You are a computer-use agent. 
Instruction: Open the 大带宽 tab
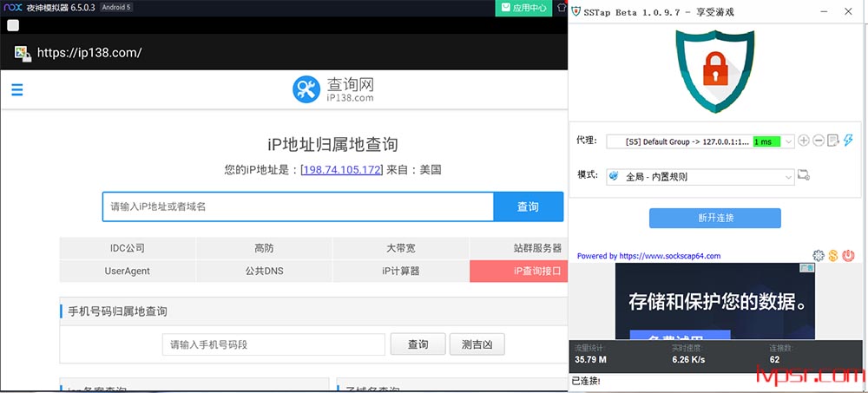401,248
